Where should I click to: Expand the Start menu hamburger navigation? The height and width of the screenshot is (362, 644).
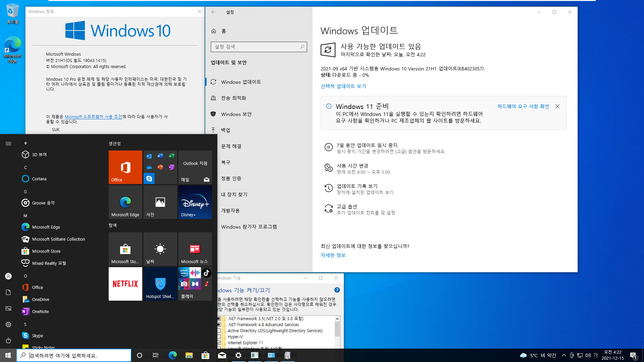pos(8,143)
